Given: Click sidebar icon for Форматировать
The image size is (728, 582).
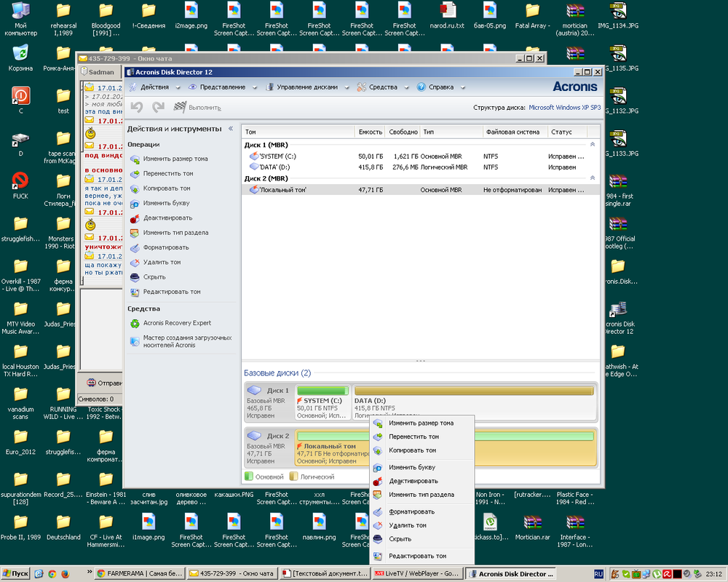Looking at the screenshot, I should click(x=135, y=248).
